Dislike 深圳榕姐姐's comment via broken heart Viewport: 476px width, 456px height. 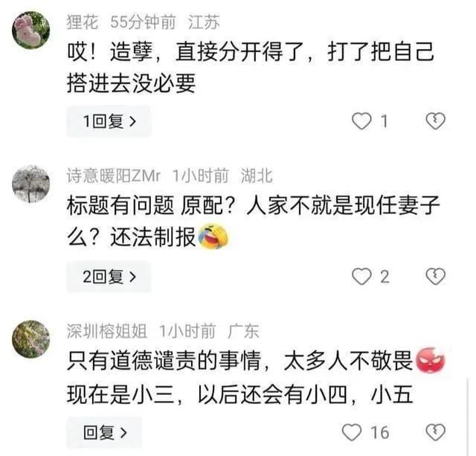point(435,432)
